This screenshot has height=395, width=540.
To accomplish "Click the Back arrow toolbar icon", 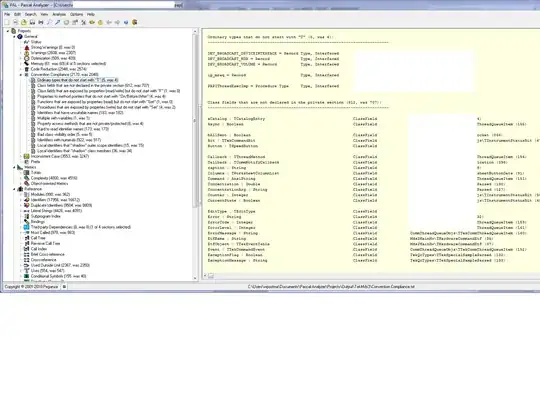I will [x=109, y=22].
